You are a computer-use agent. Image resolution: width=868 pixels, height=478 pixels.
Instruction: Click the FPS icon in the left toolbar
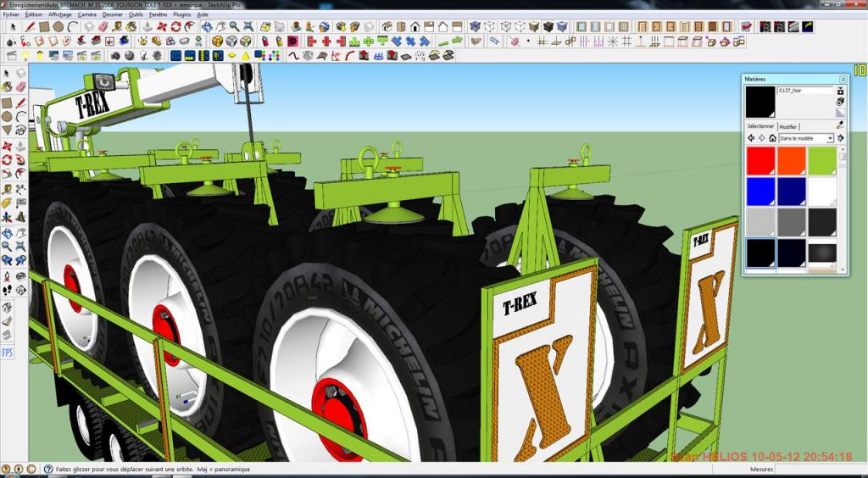[x=7, y=353]
